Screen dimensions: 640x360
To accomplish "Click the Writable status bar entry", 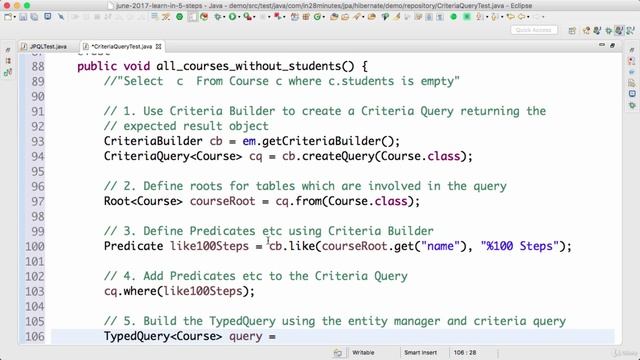I will pyautogui.click(x=363, y=353).
